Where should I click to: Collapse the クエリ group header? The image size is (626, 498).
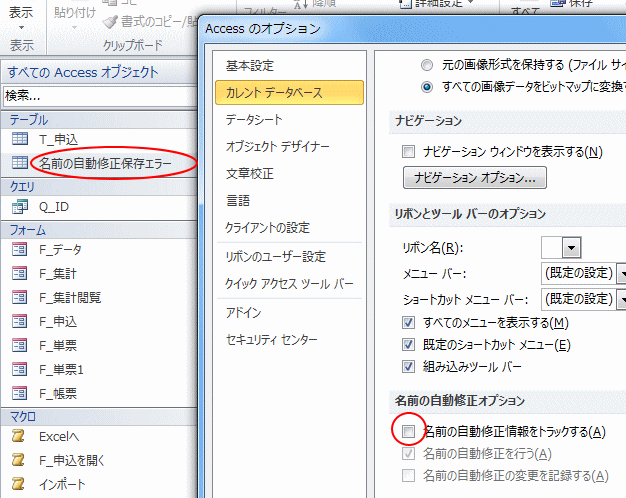pos(99,187)
